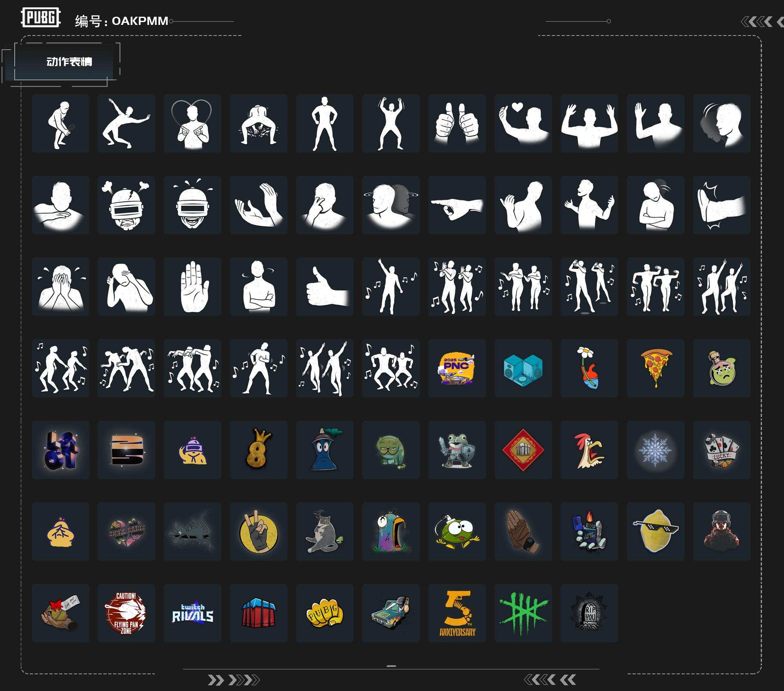Image resolution: width=784 pixels, height=691 pixels.
Task: Select the pointing finger emote
Action: click(457, 205)
